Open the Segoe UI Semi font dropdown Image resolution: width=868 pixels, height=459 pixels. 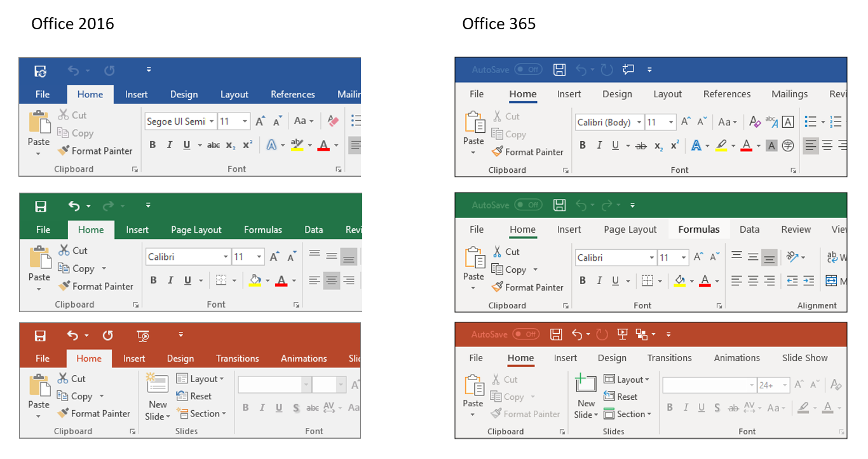coord(211,121)
